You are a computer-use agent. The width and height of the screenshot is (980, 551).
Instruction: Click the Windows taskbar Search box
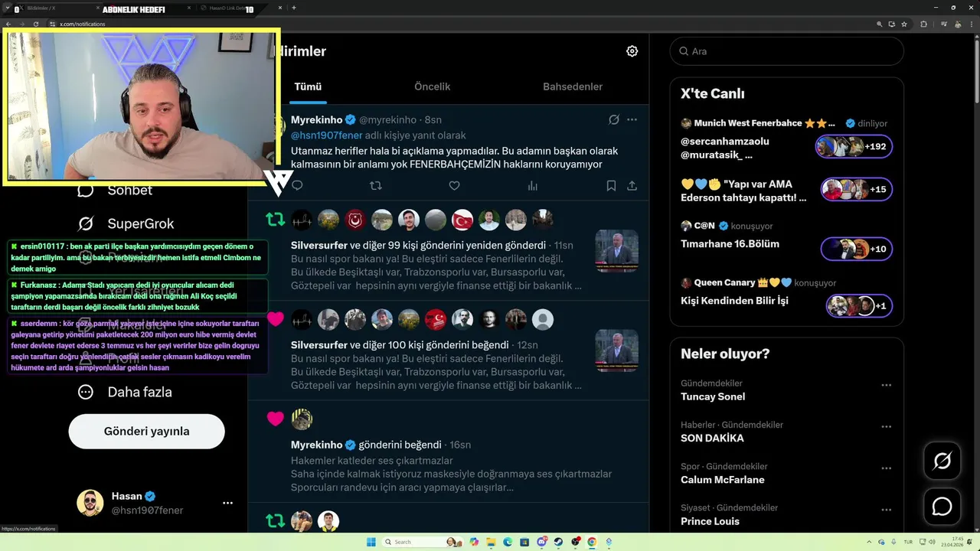(x=421, y=542)
